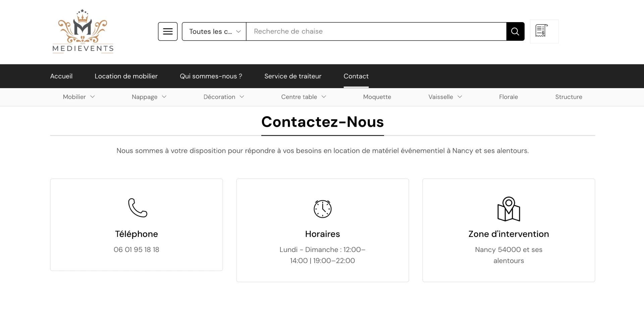Screen dimensions: 644x314
Task: Click the magnifying glass search button
Action: 515,32
